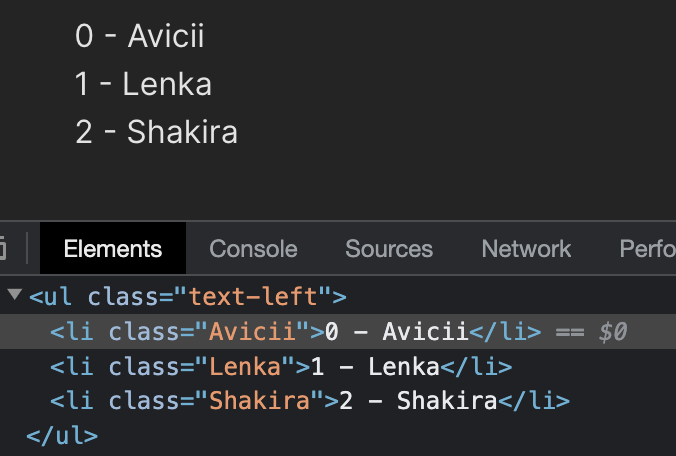Open the Console tab
Viewport: 676px width, 456px height.
coord(253,249)
